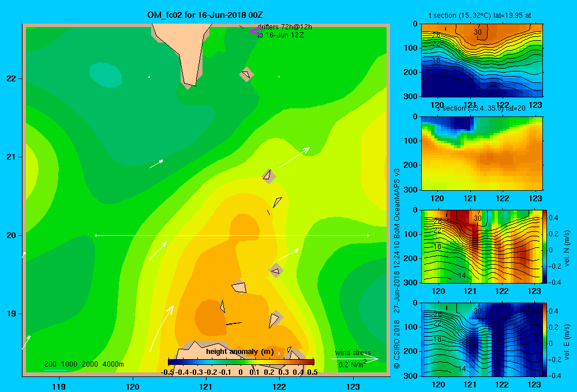The height and width of the screenshot is (392, 577).
Task: Click the longitude 119 label on main map
Action: [x=59, y=386]
